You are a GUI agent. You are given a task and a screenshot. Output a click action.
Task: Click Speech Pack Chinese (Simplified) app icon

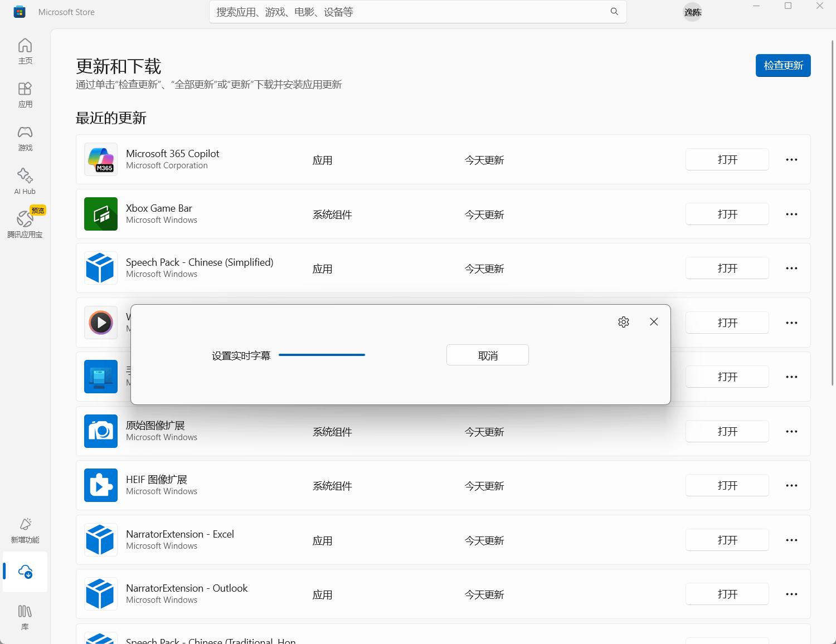pyautogui.click(x=101, y=268)
